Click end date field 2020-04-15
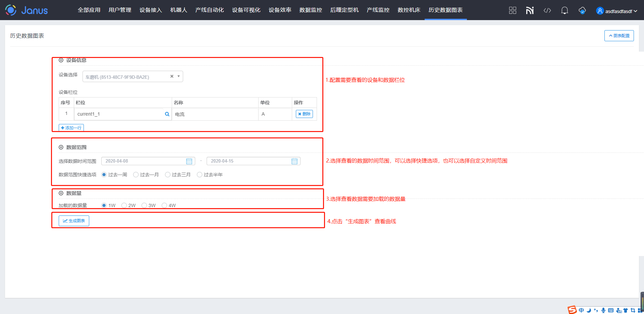This screenshot has width=644, height=314. [254, 161]
